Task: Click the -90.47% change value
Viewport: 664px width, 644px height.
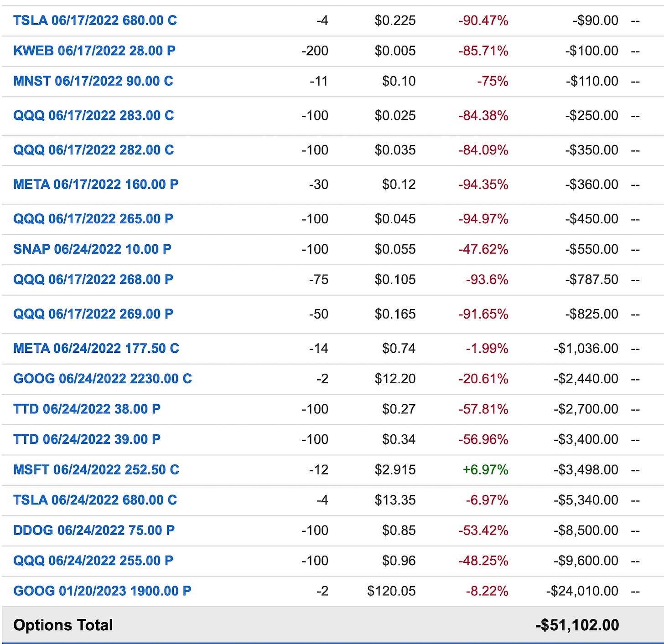Action: pyautogui.click(x=483, y=21)
